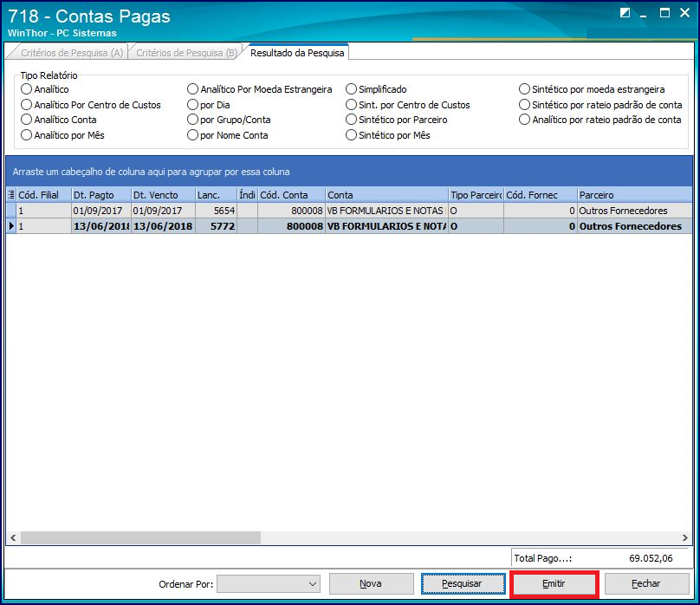The image size is (700, 605).
Task: Click the scrollbar right arrow
Action: (684, 537)
